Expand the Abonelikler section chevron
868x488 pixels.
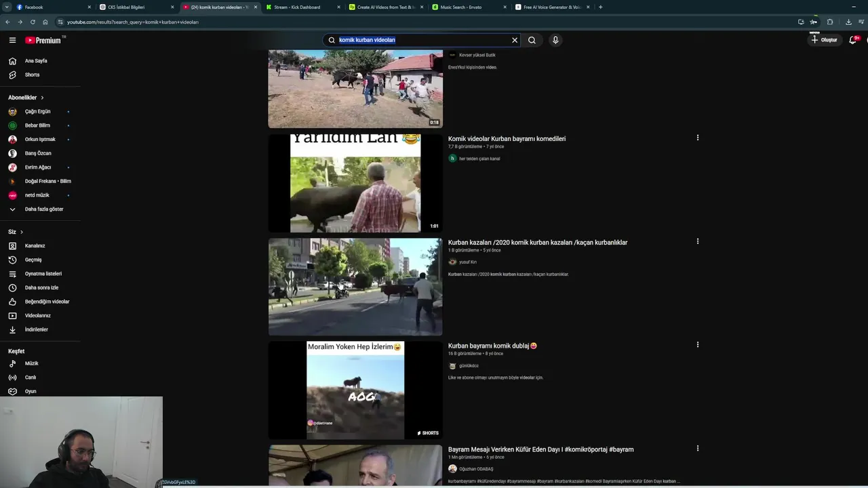[x=42, y=98]
